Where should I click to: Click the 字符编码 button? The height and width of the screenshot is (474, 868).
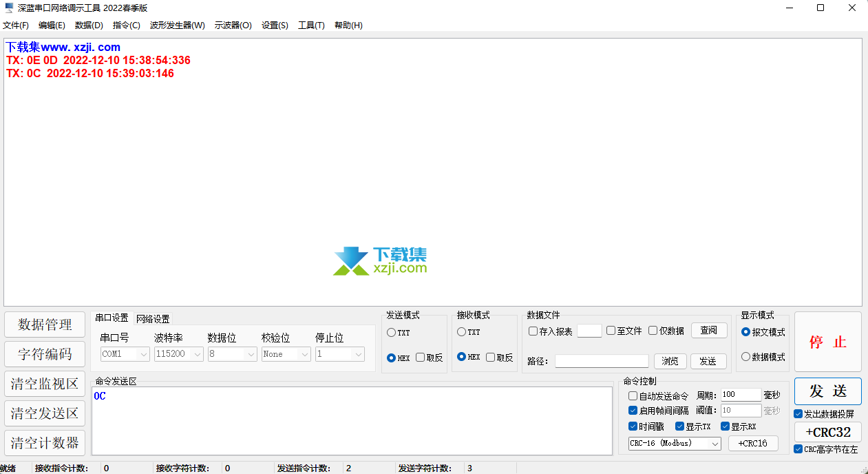point(45,354)
